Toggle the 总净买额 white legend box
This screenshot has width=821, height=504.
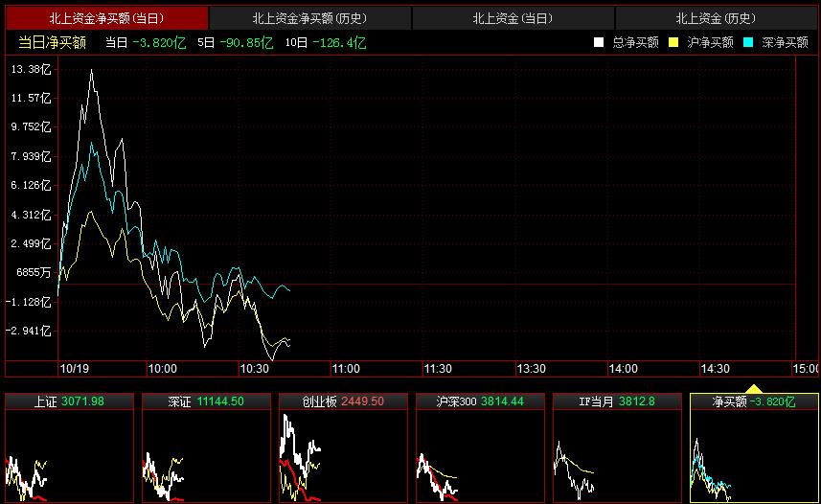tap(599, 42)
